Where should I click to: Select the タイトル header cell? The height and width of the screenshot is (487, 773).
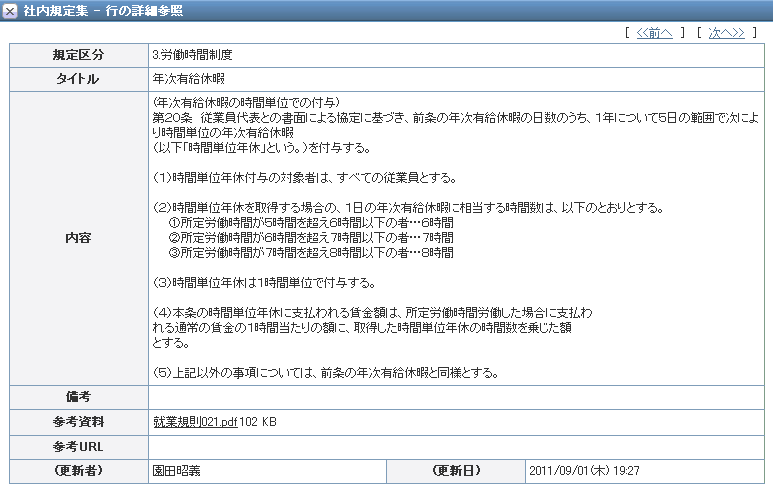tap(78, 78)
